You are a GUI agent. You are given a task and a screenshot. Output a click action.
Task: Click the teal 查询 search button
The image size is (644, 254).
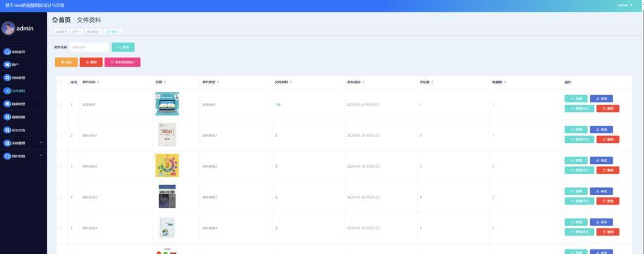123,47
